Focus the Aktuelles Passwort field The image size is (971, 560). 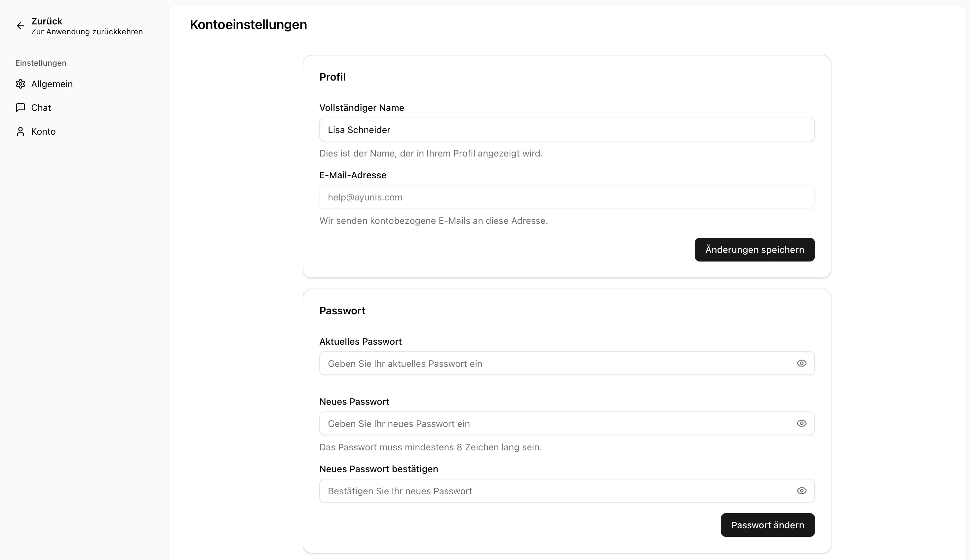(x=539, y=363)
